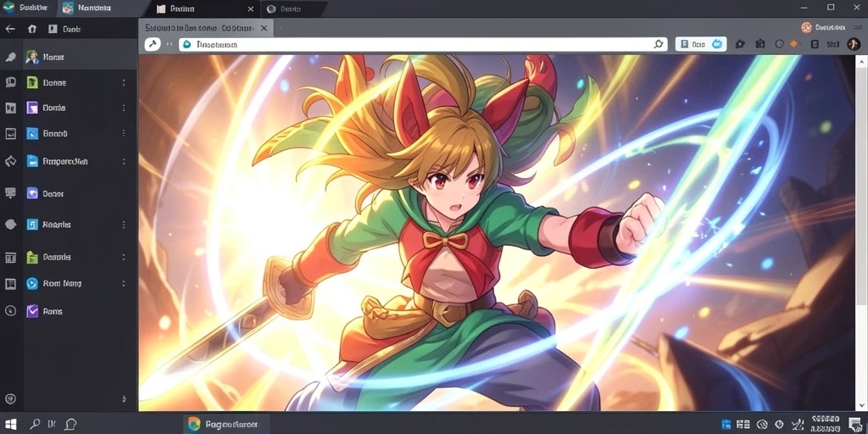Screen dimensions: 868x434
Task: Switch to the top tab with round gray icon
Action: pyautogui.click(x=293, y=8)
